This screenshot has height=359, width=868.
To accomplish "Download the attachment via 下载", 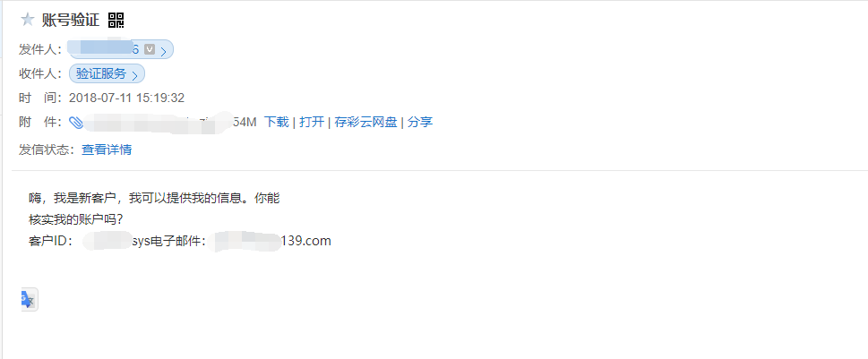I will [276, 122].
